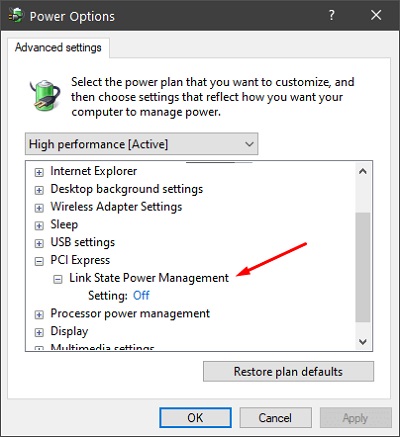This screenshot has height=437, width=400.
Task: Collapse Link State Power Management node
Action: click(58, 279)
